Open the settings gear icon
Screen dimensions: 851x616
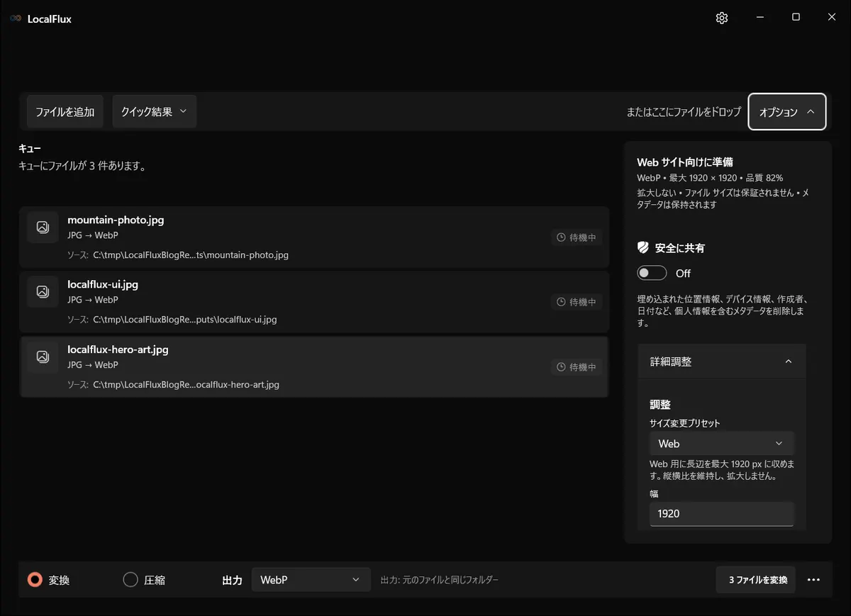coord(722,18)
